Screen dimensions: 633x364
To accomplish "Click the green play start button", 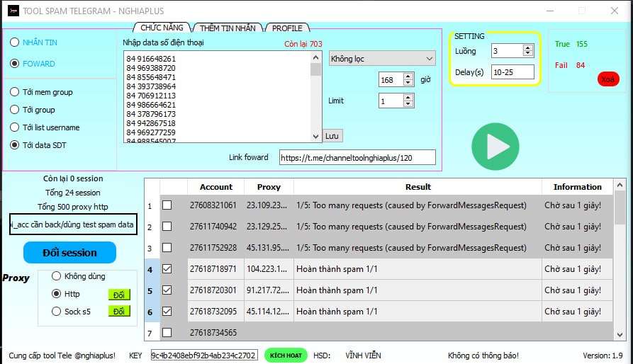I will click(x=495, y=147).
